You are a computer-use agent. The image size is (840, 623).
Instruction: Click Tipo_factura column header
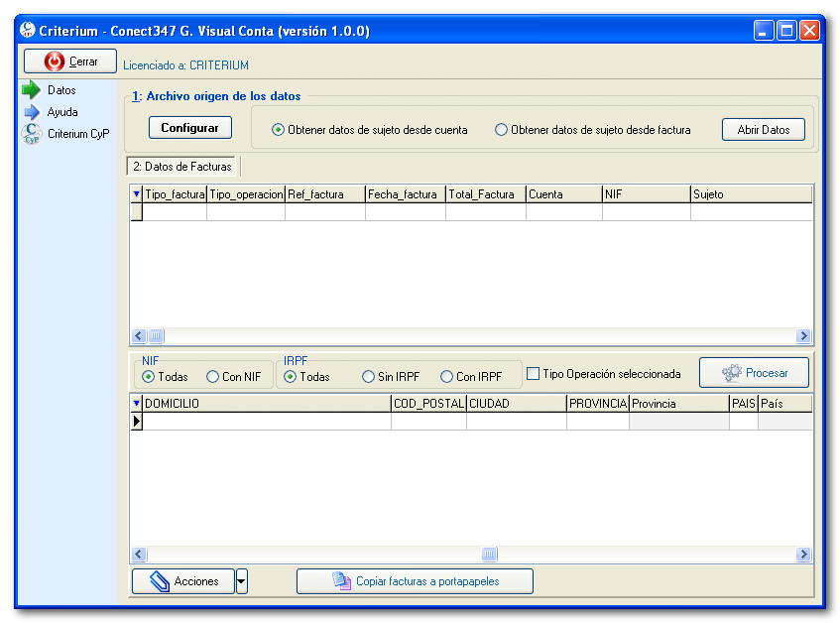point(175,194)
